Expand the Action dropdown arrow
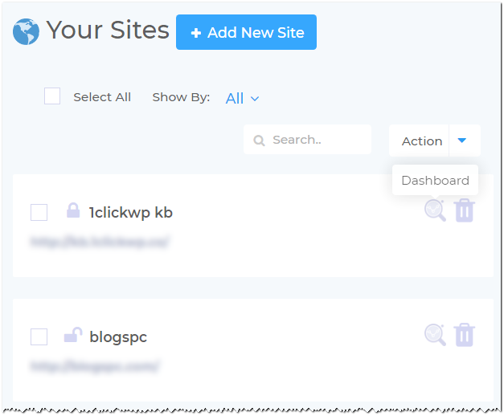The width and height of the screenshot is (504, 420). 462,141
